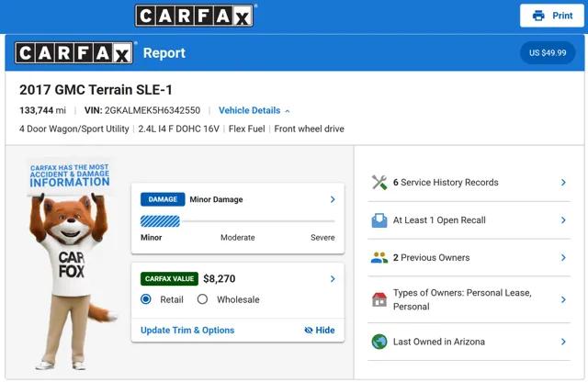Screen dimensions: 588x382
Task: Click the Moderate label on damage scale
Action: click(238, 238)
